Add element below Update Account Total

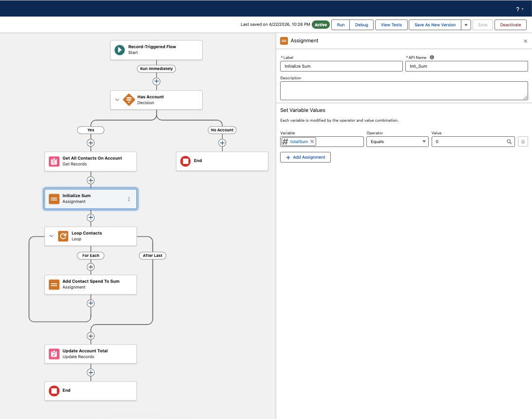click(x=91, y=373)
